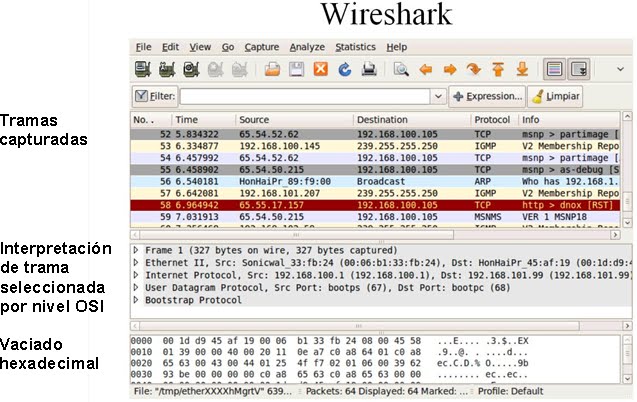637x402 pixels.
Task: Expand User Datagram Protocol tree node
Action: point(136,287)
